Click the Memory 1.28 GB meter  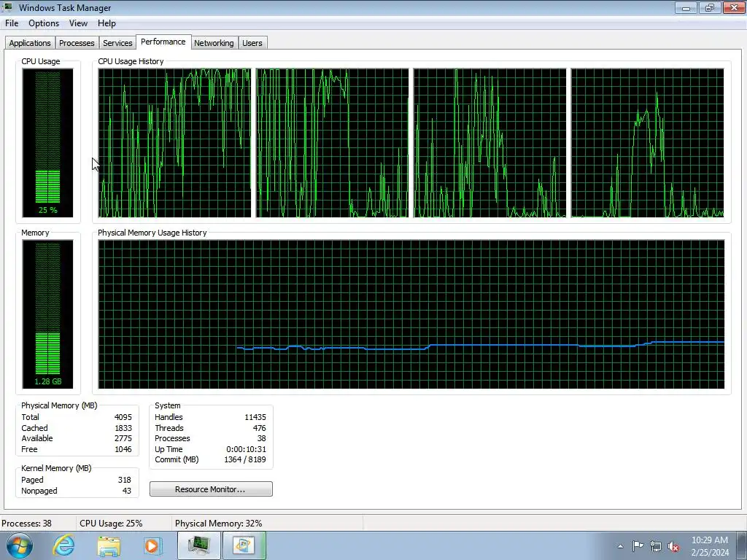pyautogui.click(x=47, y=314)
